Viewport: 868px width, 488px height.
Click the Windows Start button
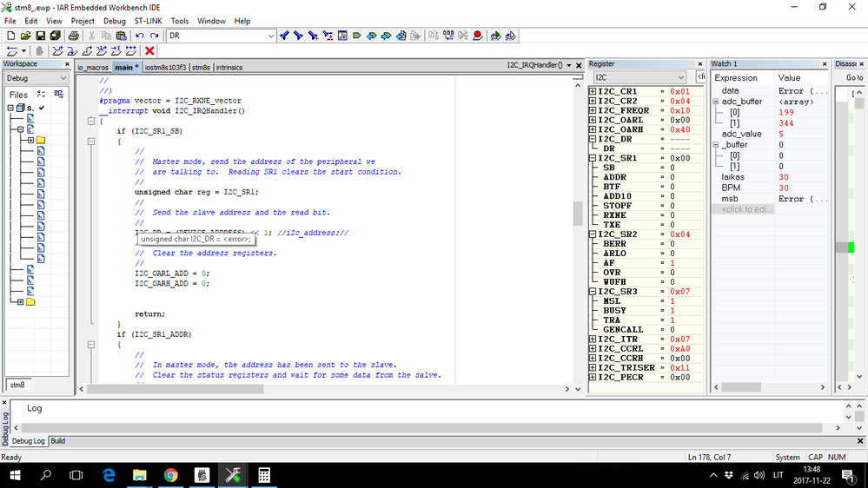[15, 475]
